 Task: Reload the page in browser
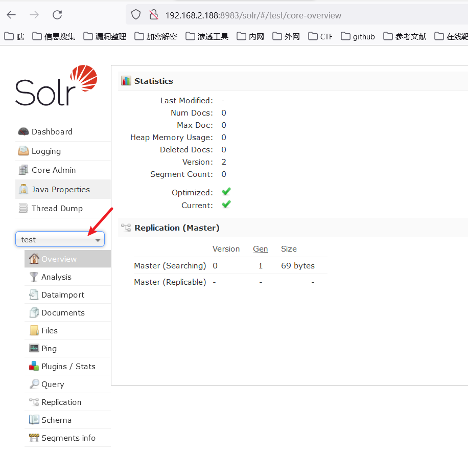57,15
